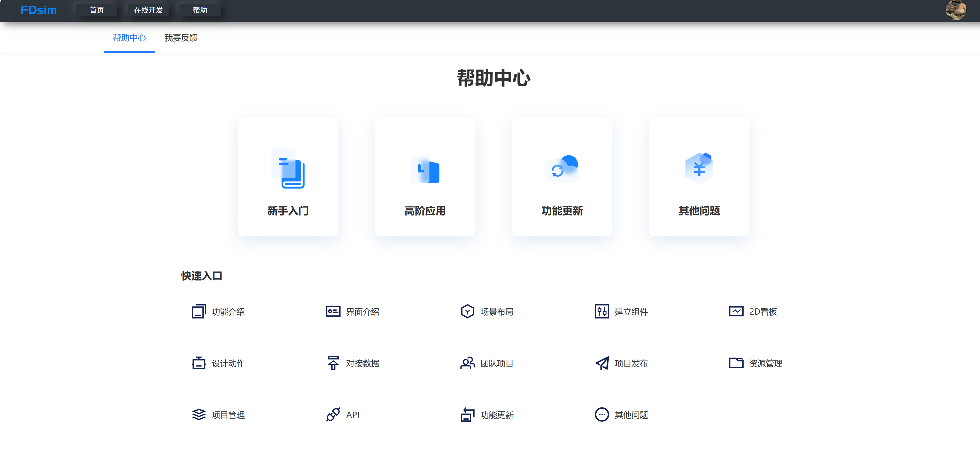Select the 功能更新 cloud sync icon

(x=562, y=168)
